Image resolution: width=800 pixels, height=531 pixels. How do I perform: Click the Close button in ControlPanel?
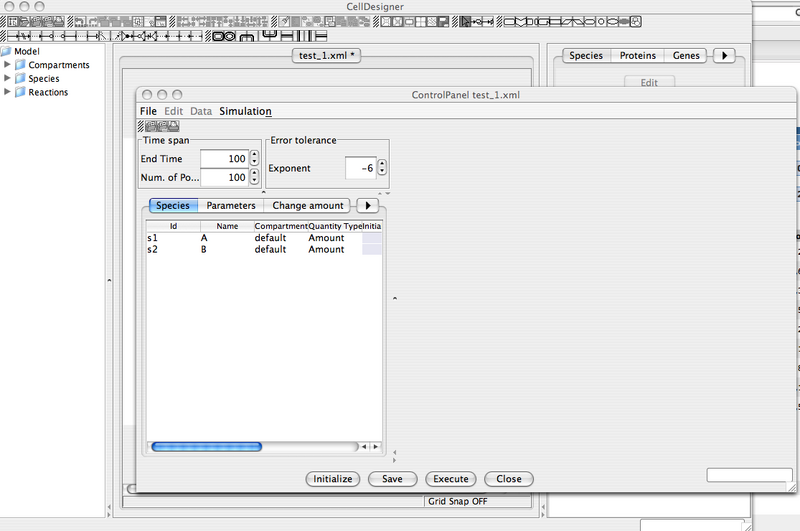[x=509, y=478]
